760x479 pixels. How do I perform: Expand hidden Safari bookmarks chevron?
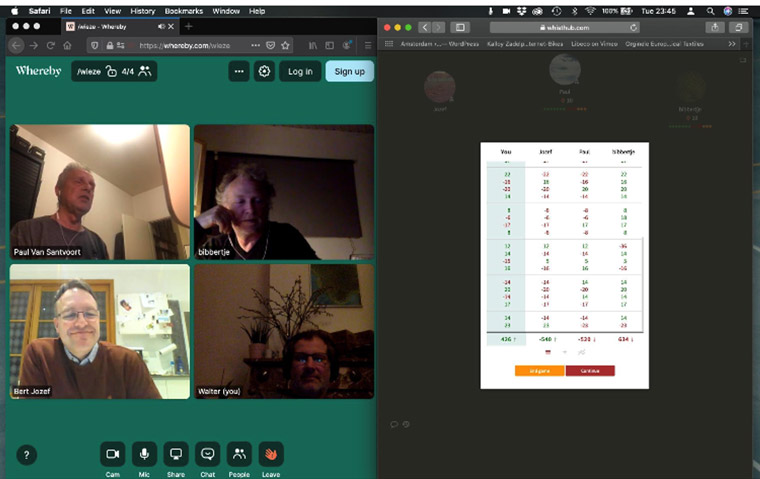coord(731,44)
